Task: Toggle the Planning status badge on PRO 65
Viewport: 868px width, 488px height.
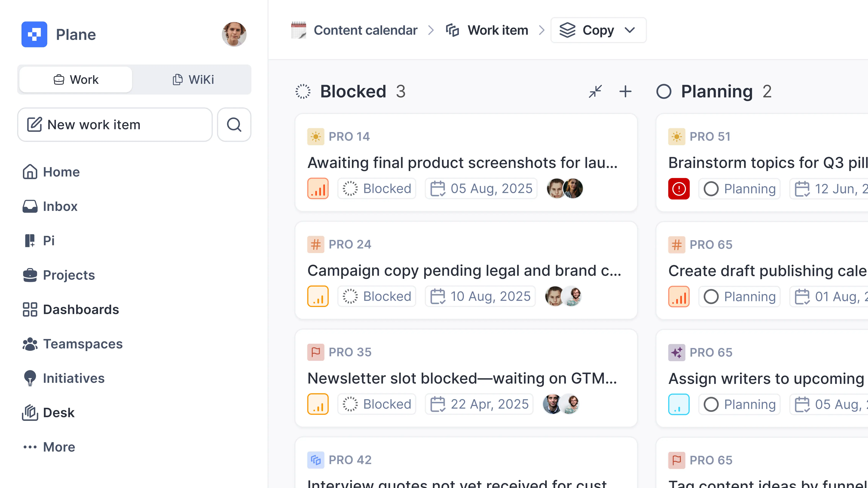Action: click(740, 297)
